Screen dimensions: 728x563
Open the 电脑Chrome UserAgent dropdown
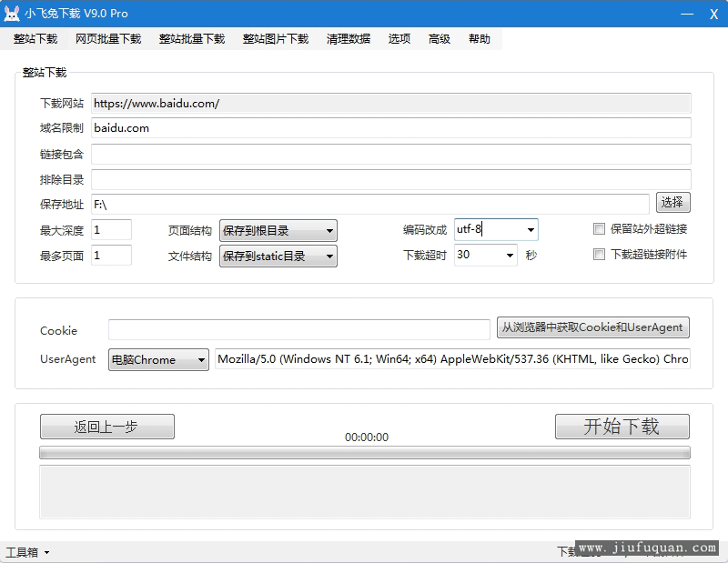pyautogui.click(x=158, y=359)
